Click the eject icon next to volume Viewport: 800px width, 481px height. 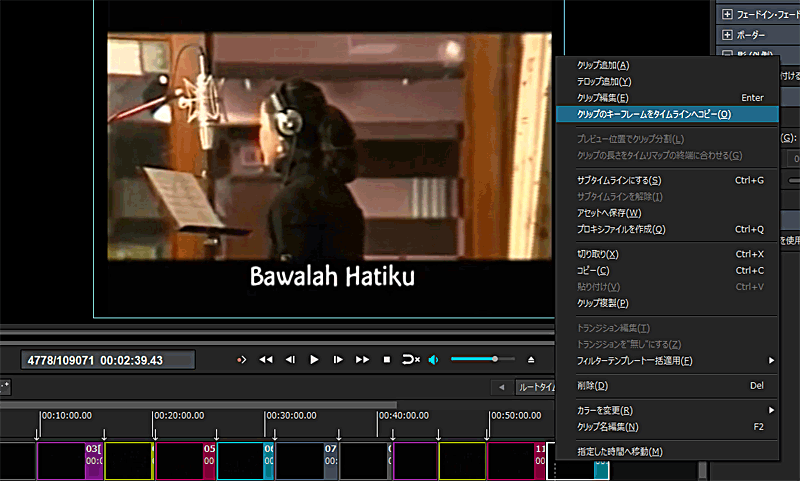531,360
